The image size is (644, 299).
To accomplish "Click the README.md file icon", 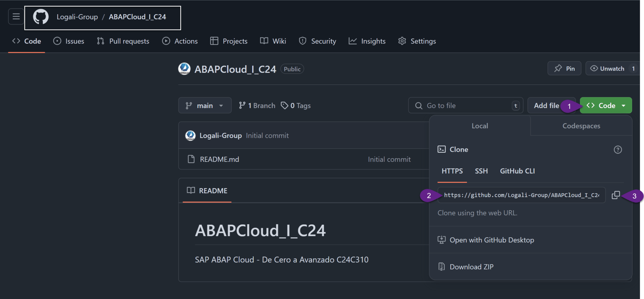I will point(192,159).
